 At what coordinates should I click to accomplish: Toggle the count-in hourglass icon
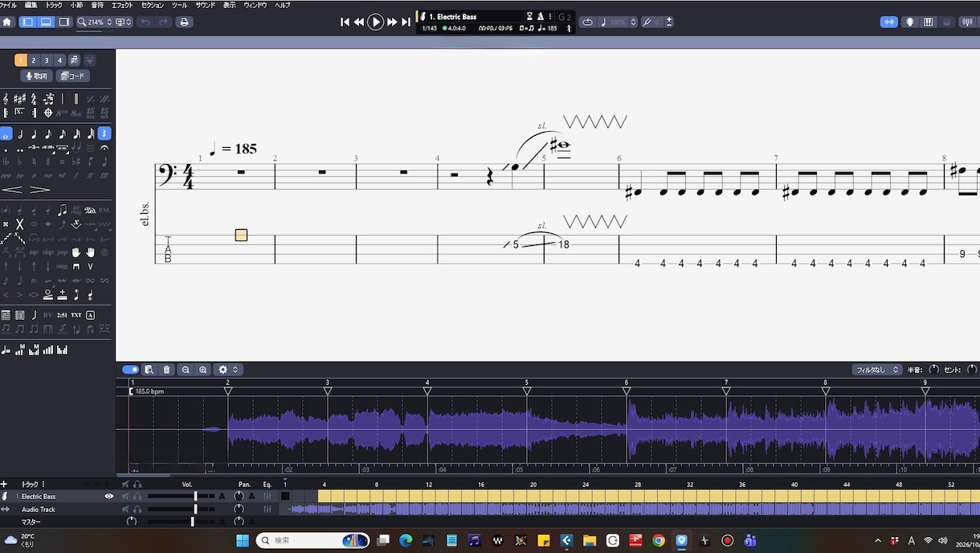coord(529,16)
